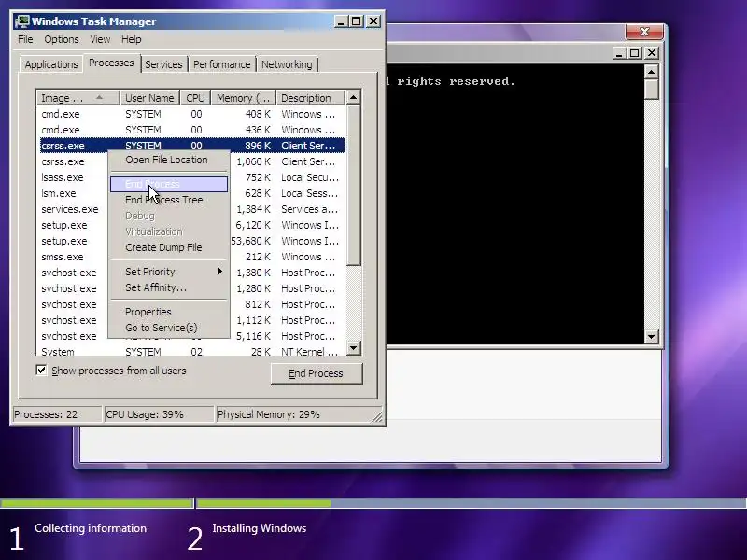Select the System process row
This screenshot has width=747, height=560.
tap(192, 352)
